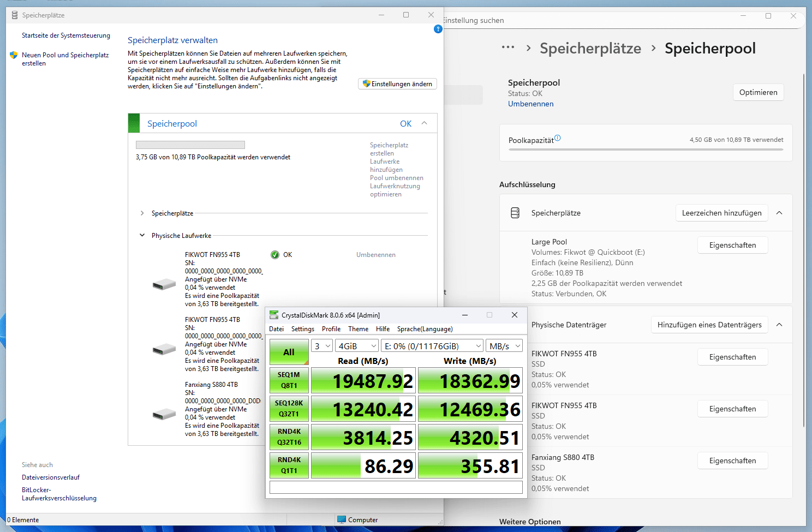
Task: Click Hinzufügen eines Datenträgers button
Action: [x=709, y=325]
